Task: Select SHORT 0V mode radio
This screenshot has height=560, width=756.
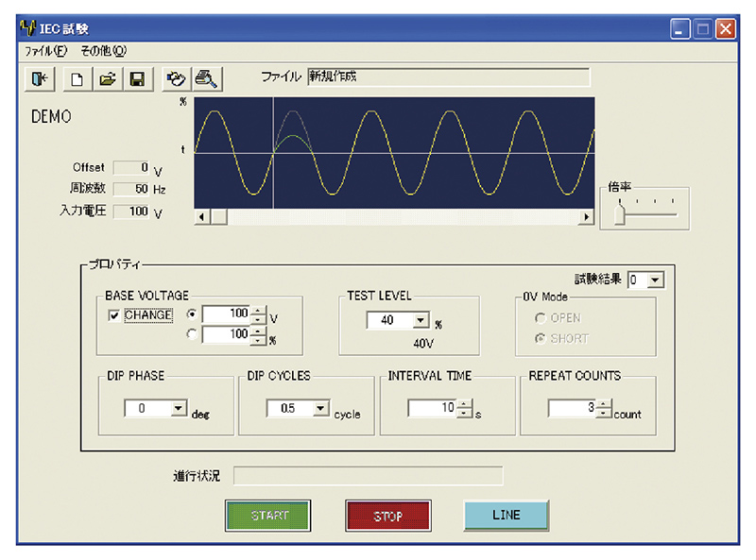Action: (x=540, y=338)
